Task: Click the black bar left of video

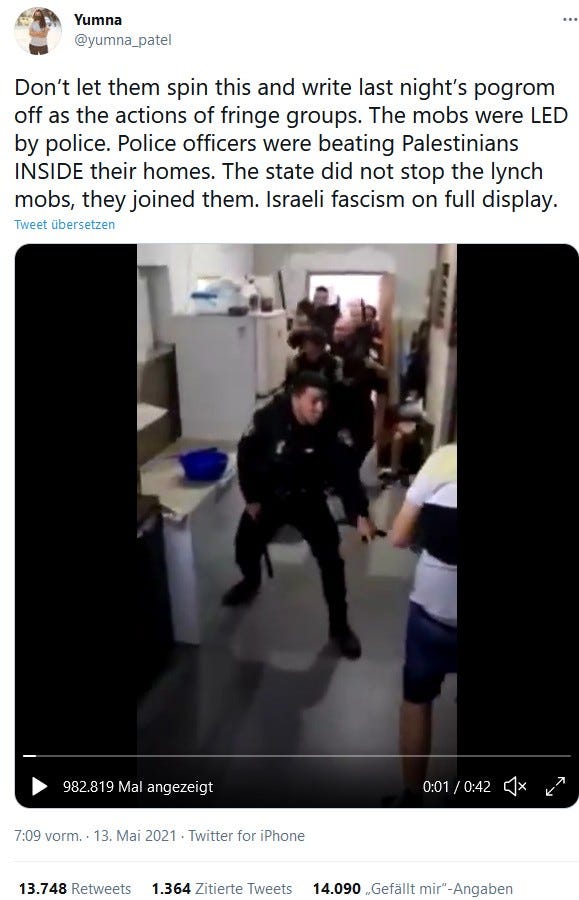Action: [x=76, y=494]
